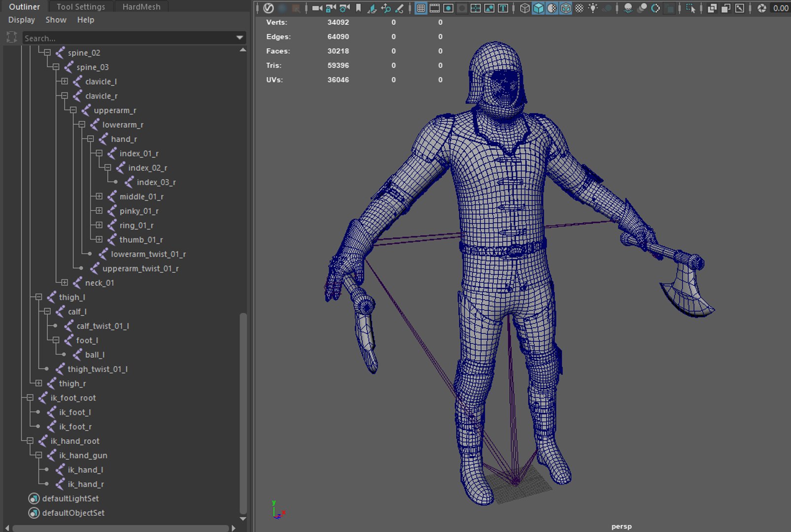Viewport: 791px width, 532px height.
Task: Click the X-Ray Joints icon
Action: [740, 8]
